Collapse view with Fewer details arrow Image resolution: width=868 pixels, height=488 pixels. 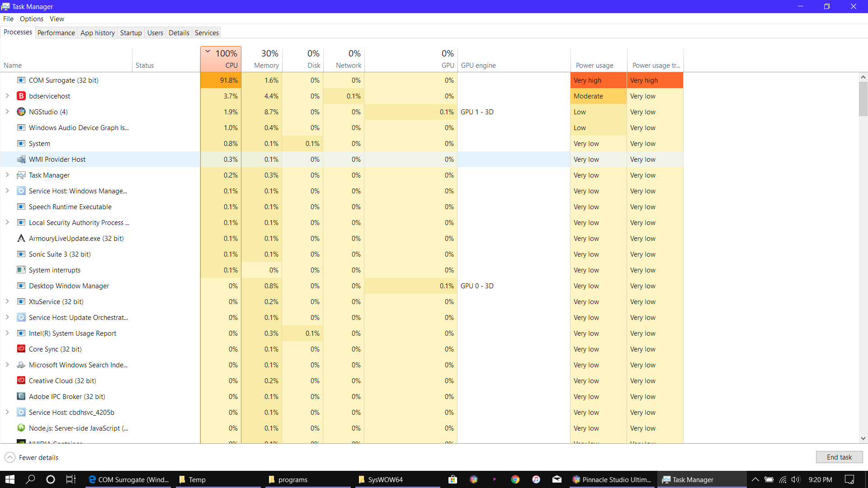coord(10,457)
